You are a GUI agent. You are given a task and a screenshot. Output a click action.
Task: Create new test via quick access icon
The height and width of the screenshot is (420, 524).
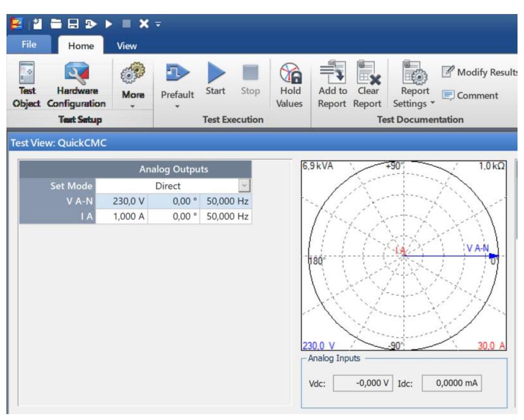(x=37, y=24)
